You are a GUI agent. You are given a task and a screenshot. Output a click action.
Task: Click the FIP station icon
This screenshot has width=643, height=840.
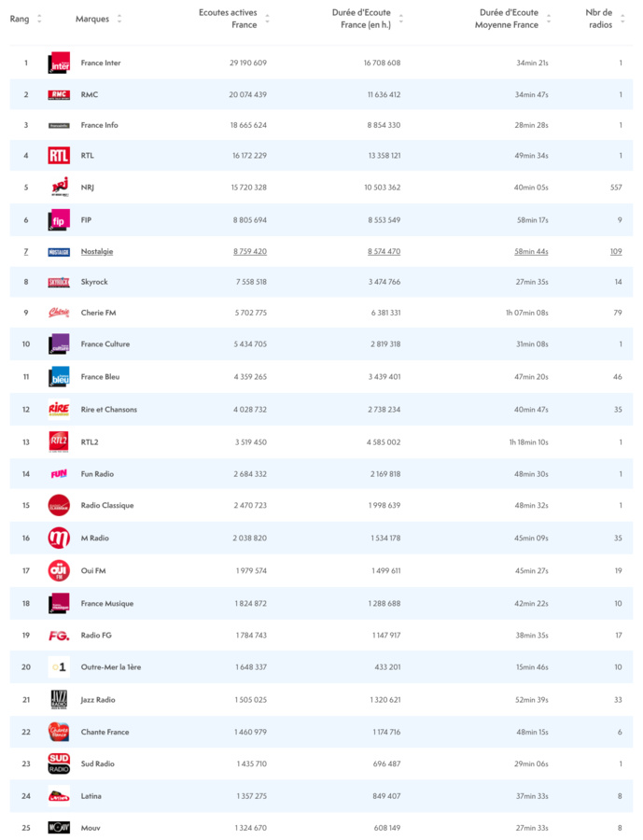click(58, 218)
